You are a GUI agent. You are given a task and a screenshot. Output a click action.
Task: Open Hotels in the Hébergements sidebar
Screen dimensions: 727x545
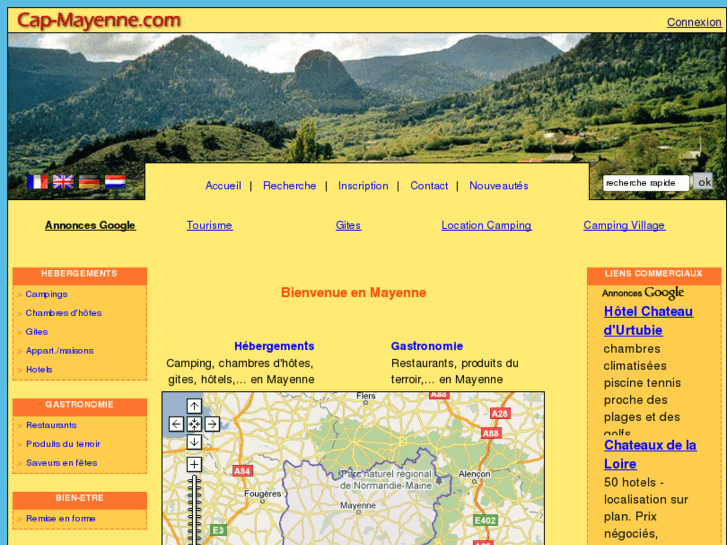click(39, 370)
